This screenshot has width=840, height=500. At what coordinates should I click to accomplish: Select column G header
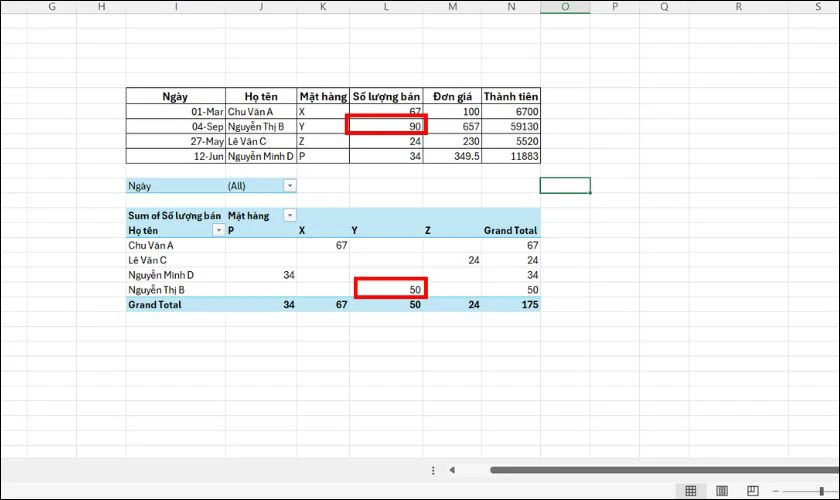tap(52, 7)
